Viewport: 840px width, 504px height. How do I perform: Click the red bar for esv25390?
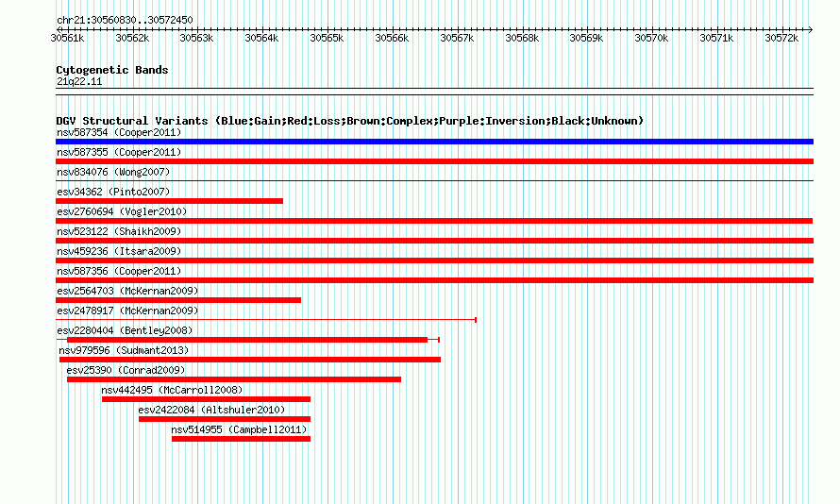(x=233, y=379)
